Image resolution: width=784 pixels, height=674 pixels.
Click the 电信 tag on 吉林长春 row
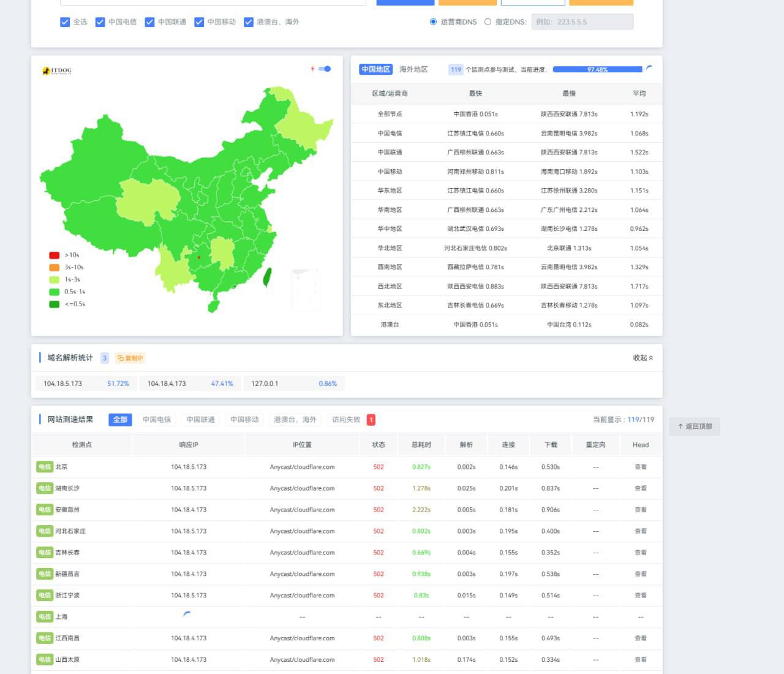[45, 553]
